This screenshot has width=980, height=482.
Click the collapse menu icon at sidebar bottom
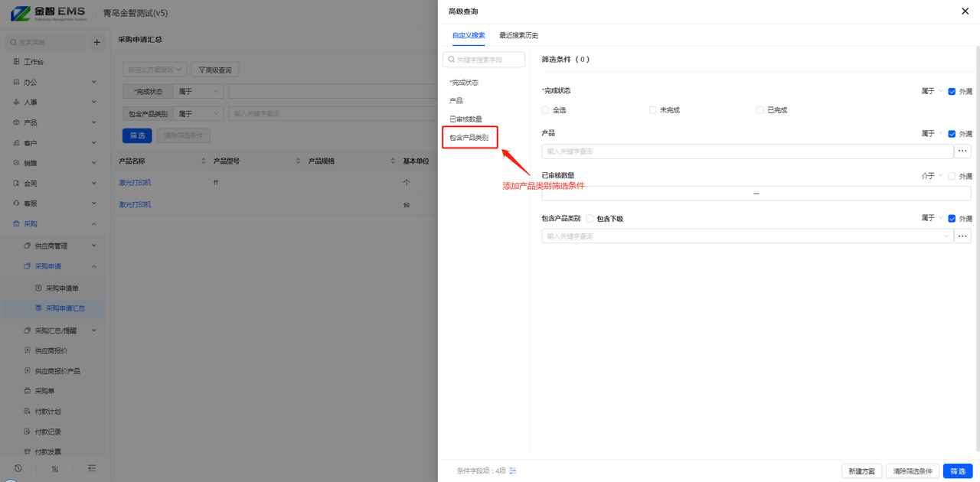[92, 468]
